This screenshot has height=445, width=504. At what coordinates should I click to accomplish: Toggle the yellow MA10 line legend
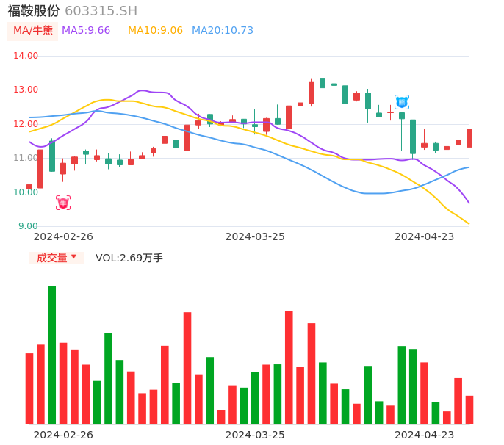click(155, 31)
